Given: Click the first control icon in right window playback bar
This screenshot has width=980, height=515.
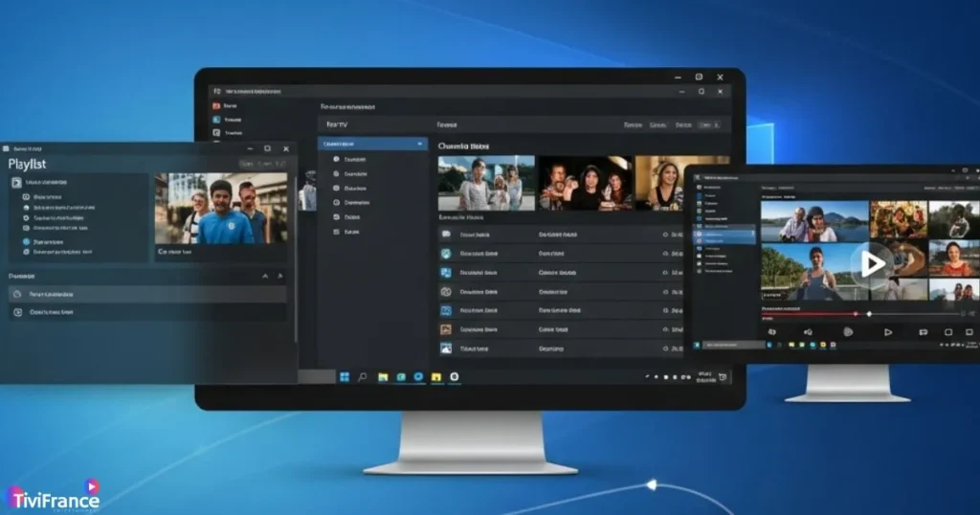Looking at the screenshot, I should (772, 332).
